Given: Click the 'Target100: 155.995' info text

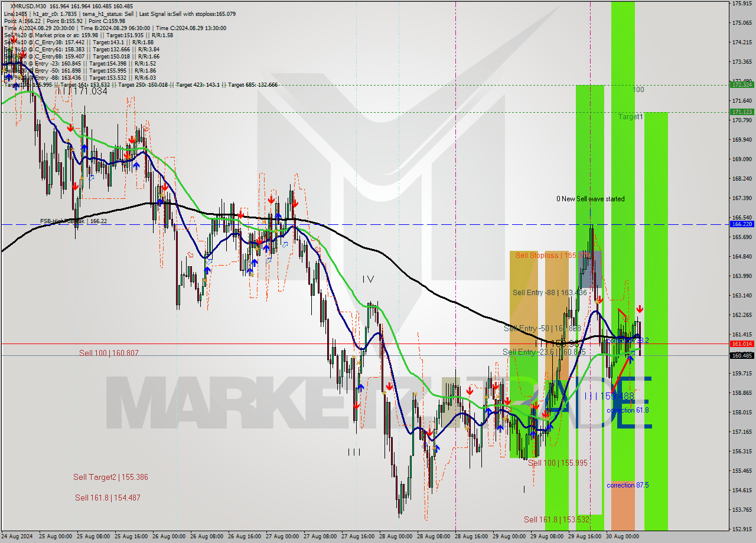Looking at the screenshot, I should [x=28, y=85].
